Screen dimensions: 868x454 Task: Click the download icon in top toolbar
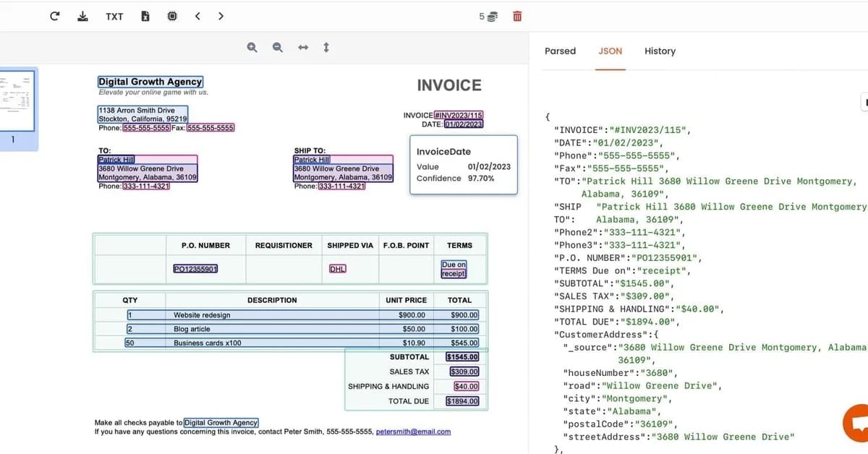pos(82,16)
